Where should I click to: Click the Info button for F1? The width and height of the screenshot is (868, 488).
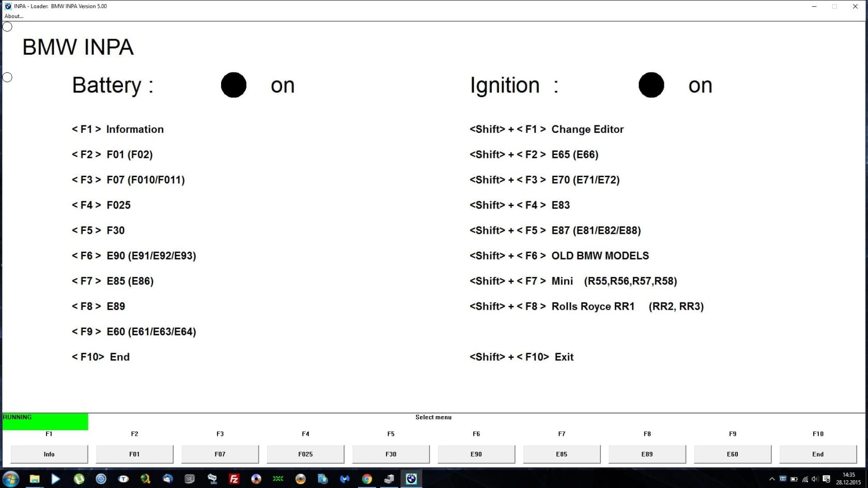(49, 454)
